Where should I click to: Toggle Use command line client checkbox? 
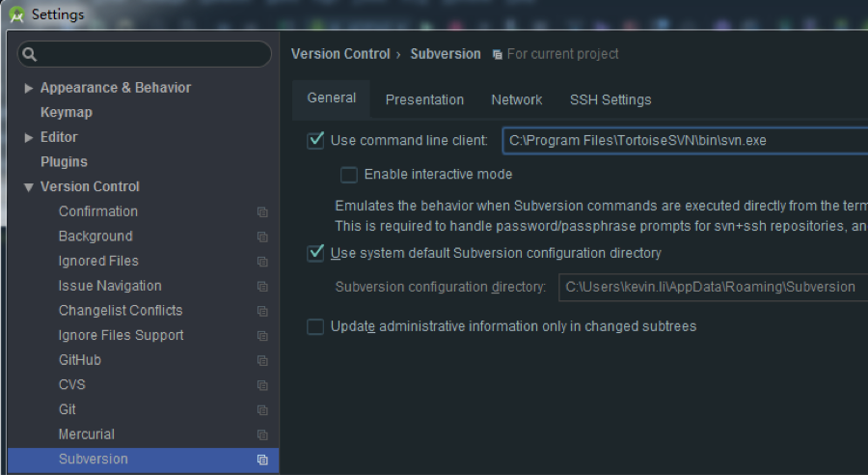tap(315, 141)
